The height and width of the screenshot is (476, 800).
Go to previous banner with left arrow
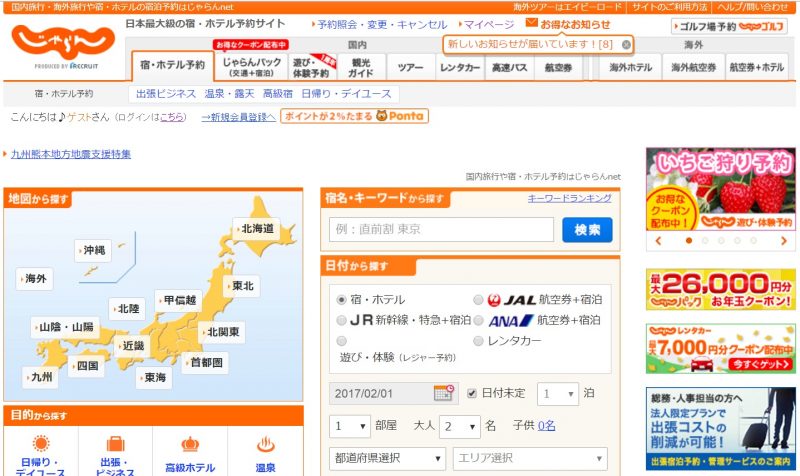click(x=658, y=241)
